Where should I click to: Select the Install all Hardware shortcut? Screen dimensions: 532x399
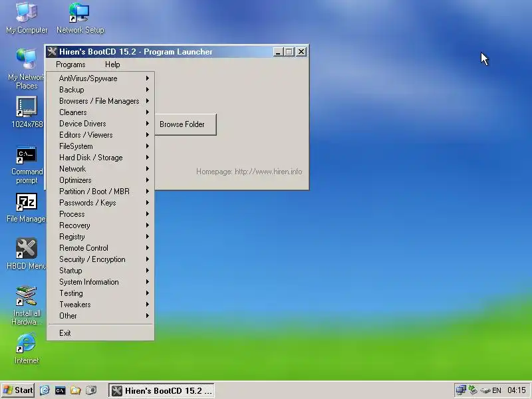(x=27, y=305)
